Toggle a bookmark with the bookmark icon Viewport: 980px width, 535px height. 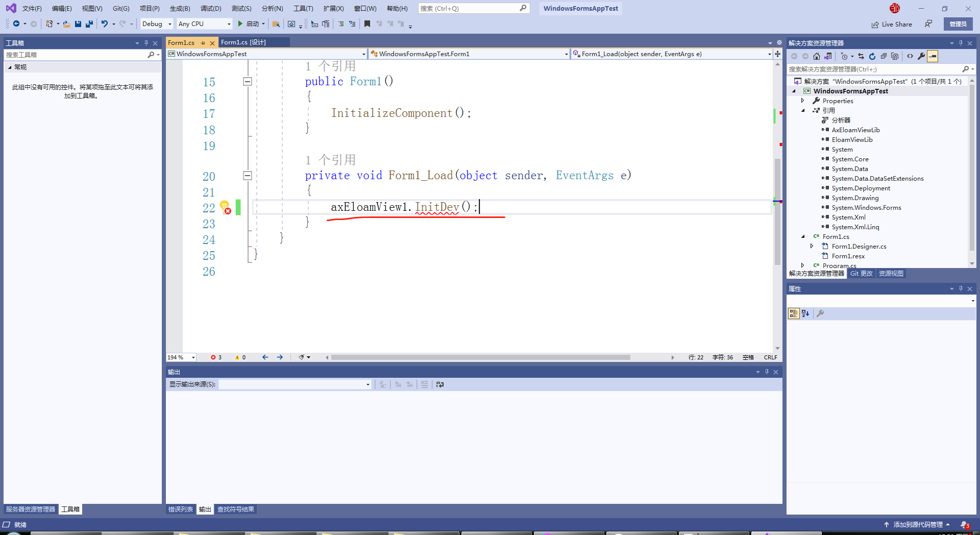tap(367, 23)
